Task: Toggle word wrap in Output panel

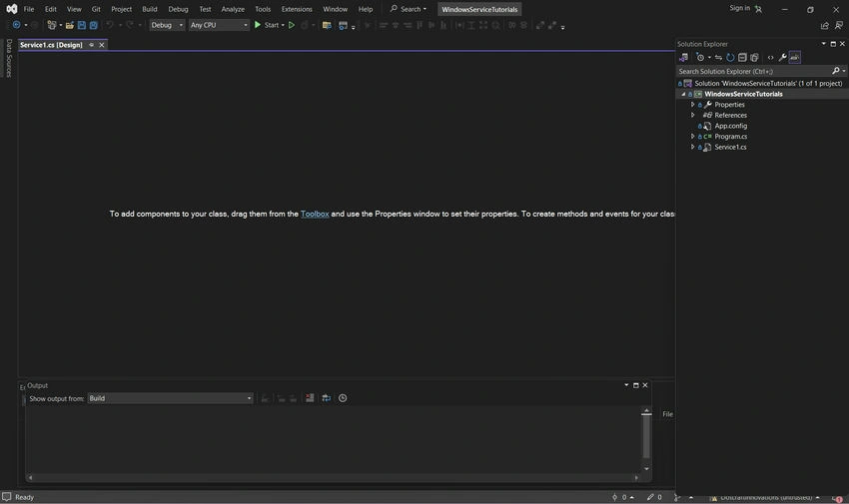Action: (x=326, y=398)
